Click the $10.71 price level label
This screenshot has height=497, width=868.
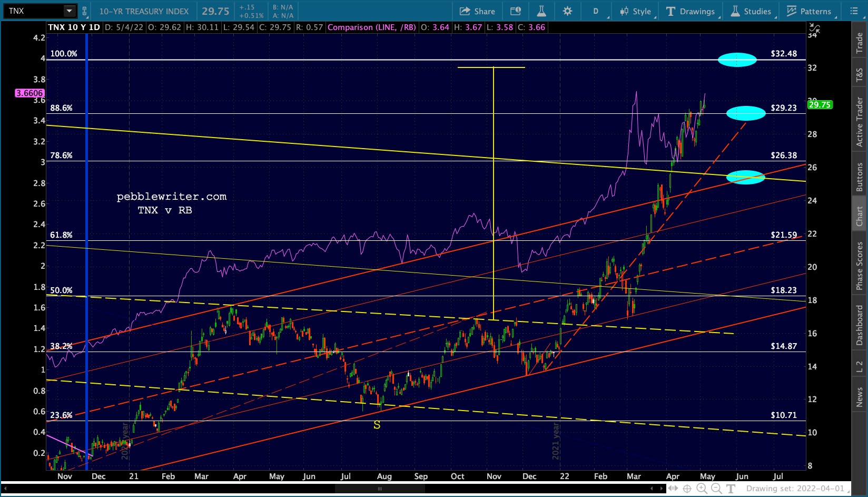(784, 415)
